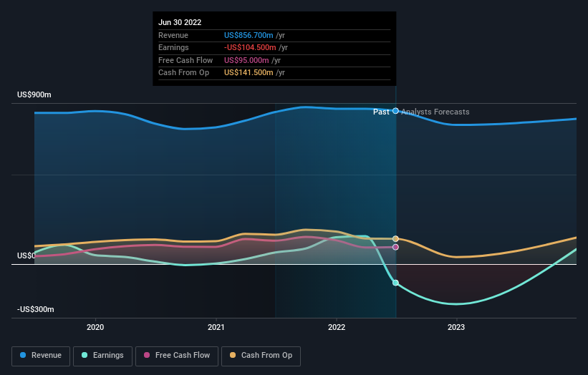Click the US$141.500m cash from op value
Screen dimensions: 588x375
pyautogui.click(x=249, y=73)
